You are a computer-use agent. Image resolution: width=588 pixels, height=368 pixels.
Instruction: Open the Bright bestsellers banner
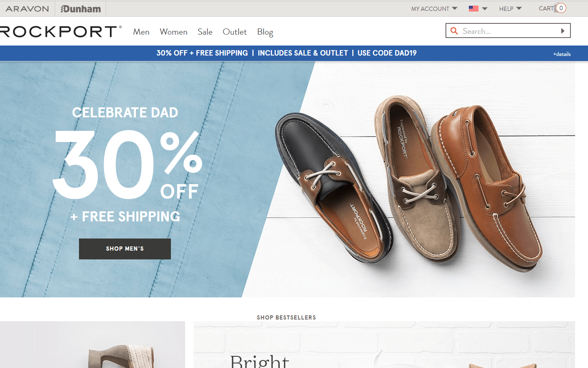coord(384,345)
